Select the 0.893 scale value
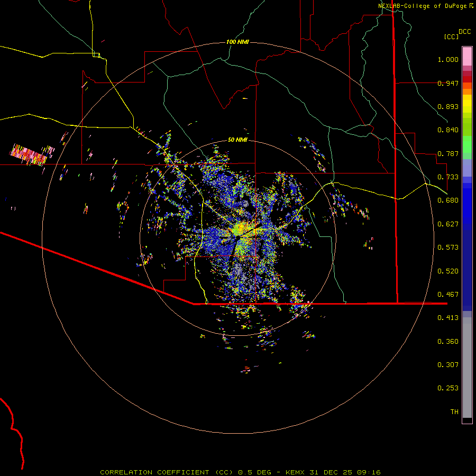 pyautogui.click(x=448, y=106)
